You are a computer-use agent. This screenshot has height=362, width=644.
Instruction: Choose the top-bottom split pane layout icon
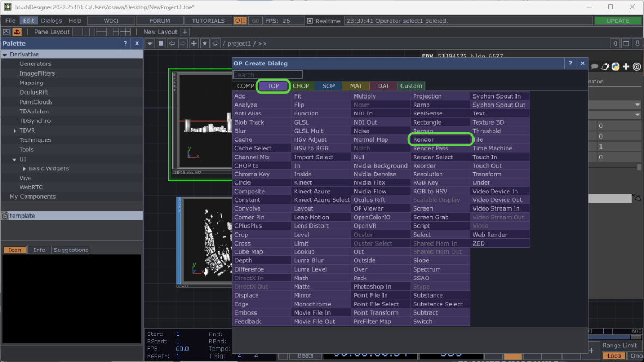(x=101, y=32)
